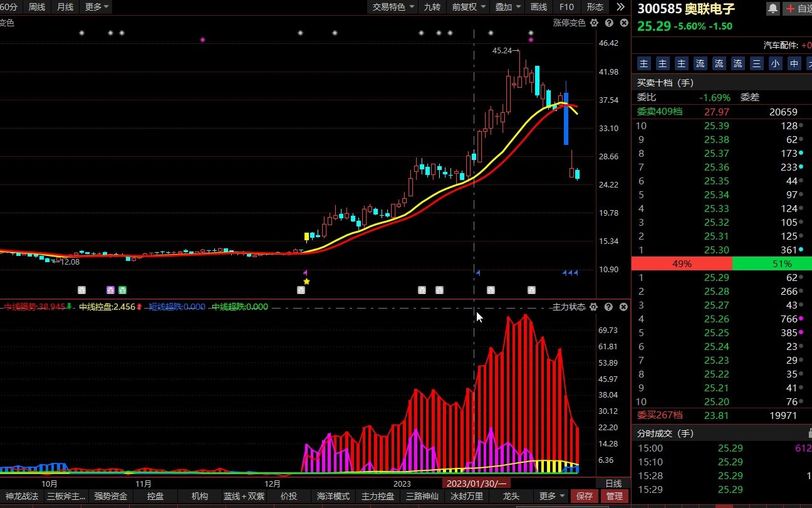Click the green 荟 marker under the chart

pyautogui.click(x=122, y=290)
